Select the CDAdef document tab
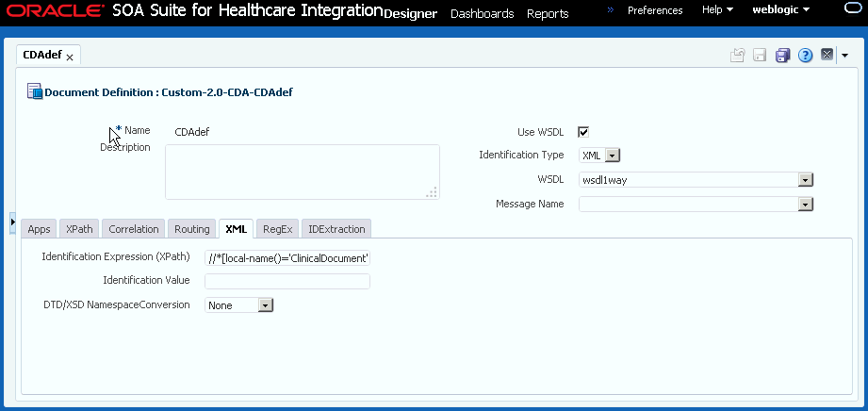 tap(42, 55)
